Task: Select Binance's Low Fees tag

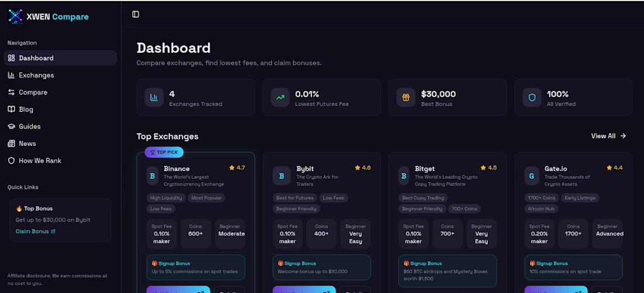Action: [161, 209]
